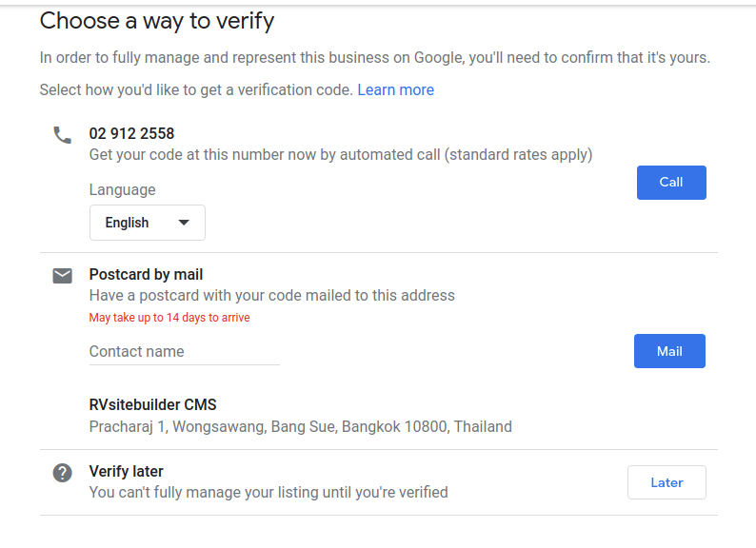Screen dimensions: 756x548
Task: Click the RVsitebuilder CMS business name
Action: pos(153,405)
